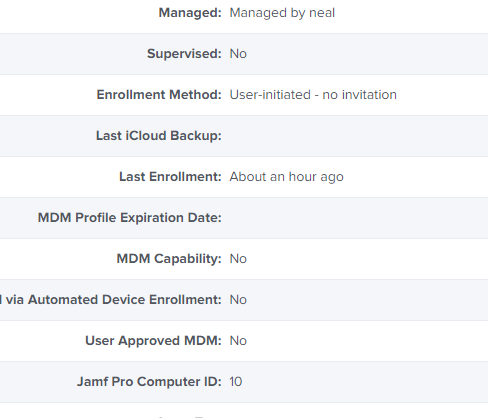This screenshot has width=488, height=418.
Task: Click the "Managed:" field label
Action: click(x=190, y=13)
